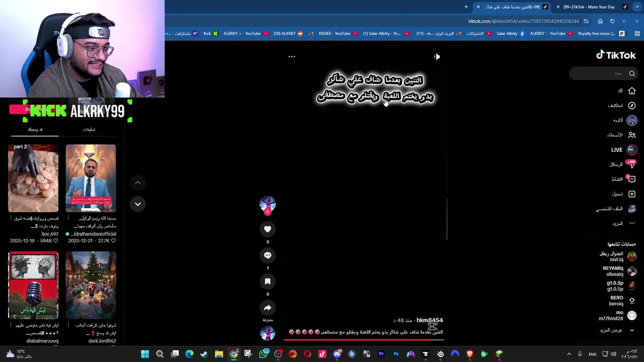Open the Windows Start button
644x362 pixels.
[x=145, y=354]
